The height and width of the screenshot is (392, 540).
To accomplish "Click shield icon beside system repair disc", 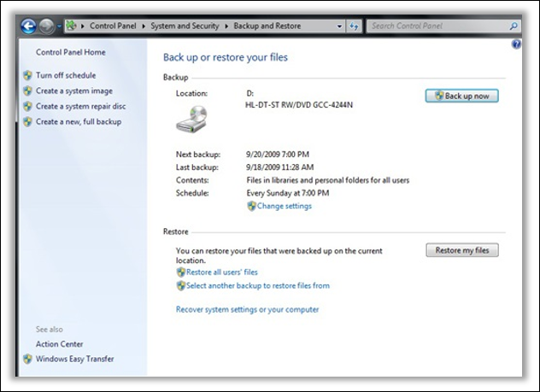I will point(27,107).
